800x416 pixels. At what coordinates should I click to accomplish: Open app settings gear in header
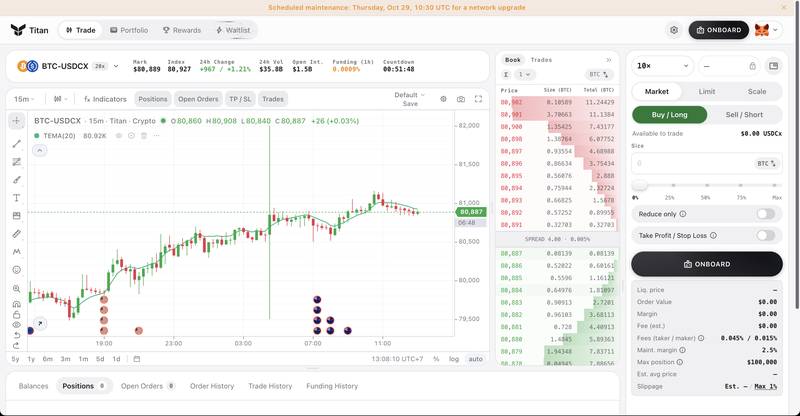[674, 30]
